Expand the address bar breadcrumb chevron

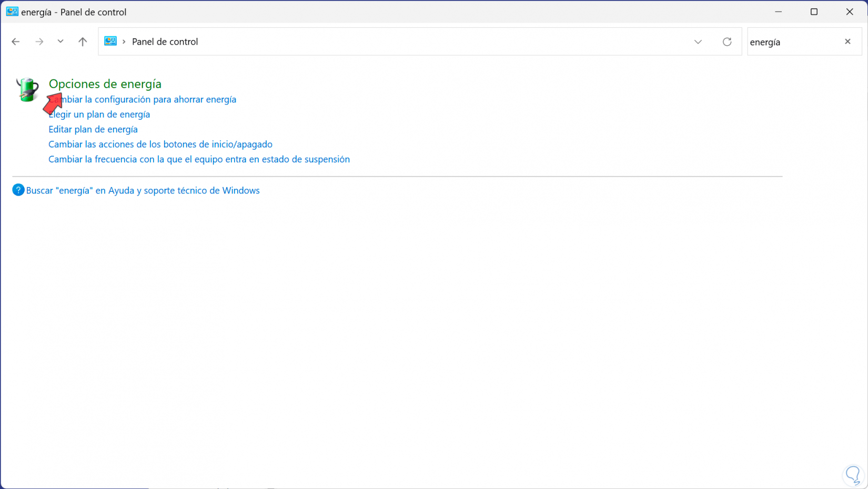124,42
